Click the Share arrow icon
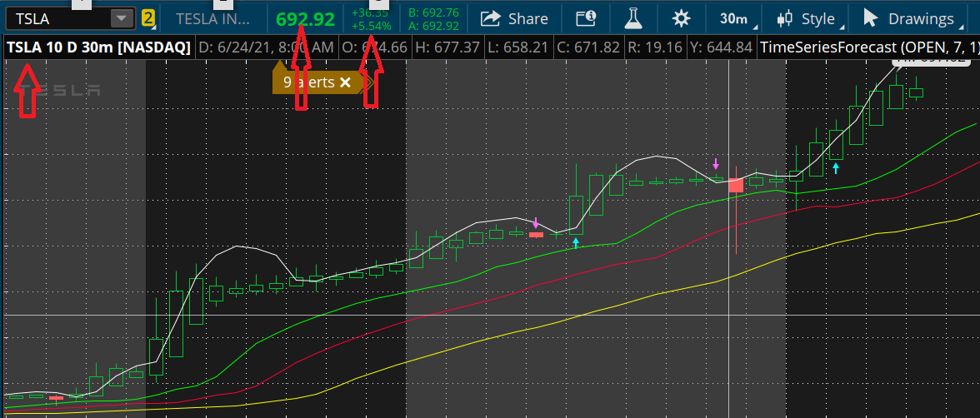The height and width of the screenshot is (418, 980). (x=492, y=17)
